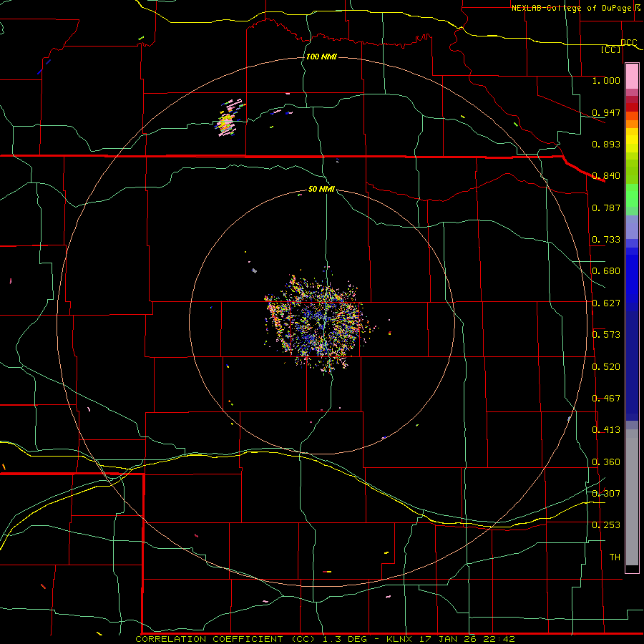
Task: Select the 0.253 scale value
Action: click(606, 525)
